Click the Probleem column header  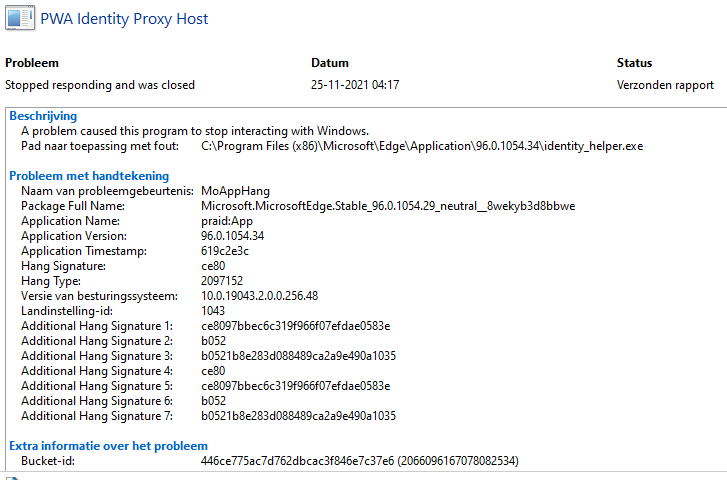[32, 63]
